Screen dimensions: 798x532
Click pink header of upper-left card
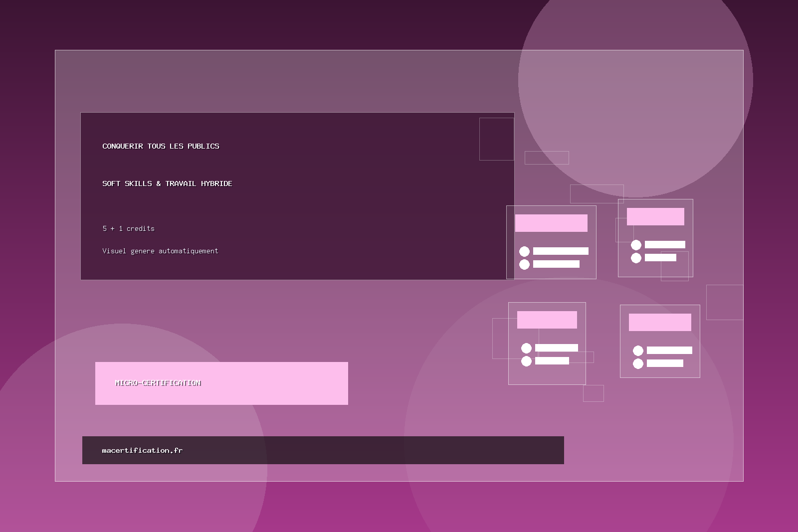pyautogui.click(x=551, y=223)
